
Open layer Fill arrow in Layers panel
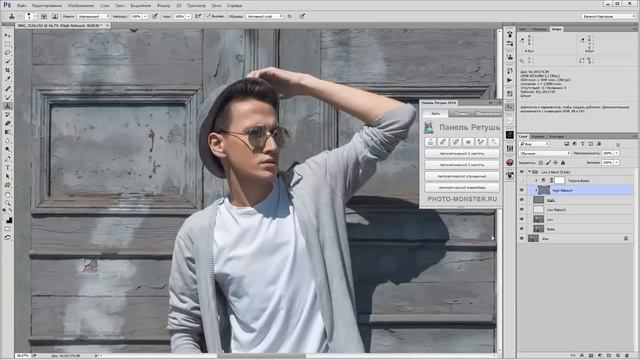point(616,162)
